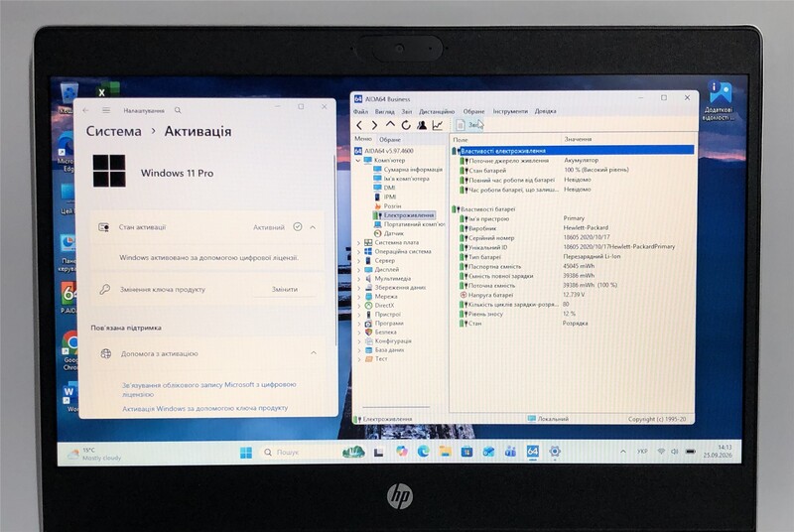Go forward in AIDA64 toolbar
Image resolution: width=794 pixels, height=532 pixels.
click(x=374, y=125)
